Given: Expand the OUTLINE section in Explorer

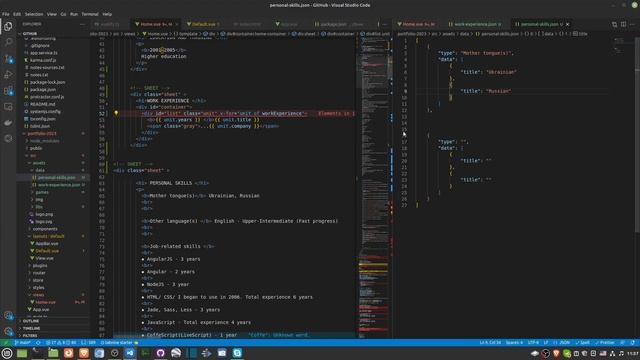Looking at the screenshot, I should click(x=31, y=321).
